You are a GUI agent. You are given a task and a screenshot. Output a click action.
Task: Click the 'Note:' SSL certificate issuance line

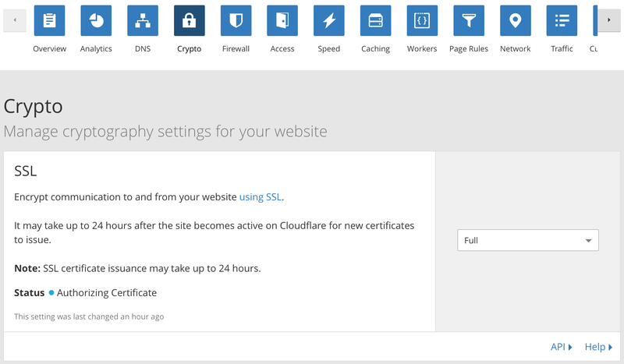click(x=137, y=269)
